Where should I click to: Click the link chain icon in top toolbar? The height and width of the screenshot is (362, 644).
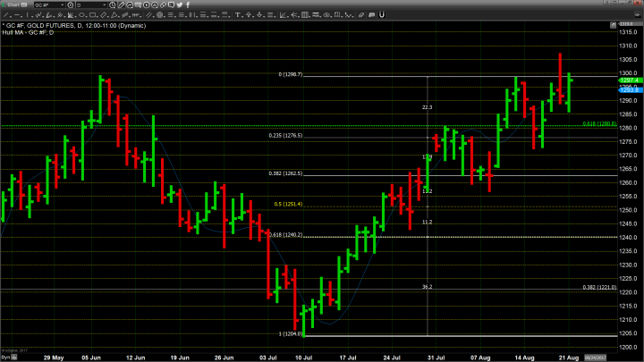click(x=163, y=5)
